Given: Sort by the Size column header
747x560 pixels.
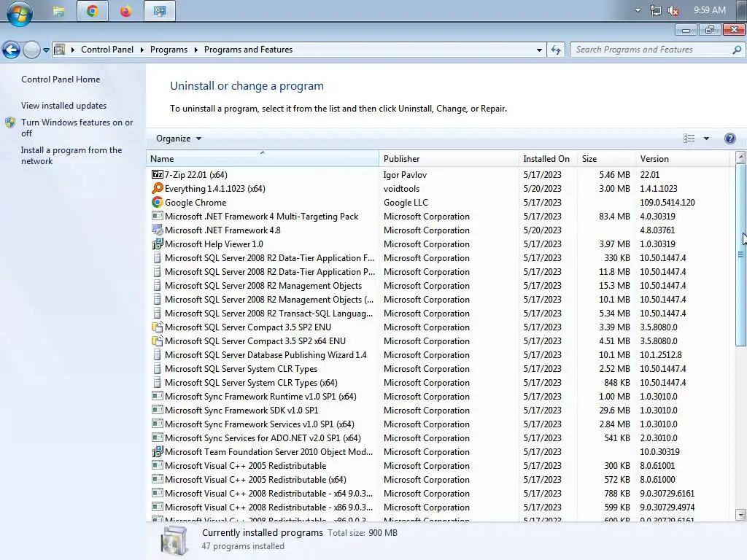Looking at the screenshot, I should (x=606, y=158).
